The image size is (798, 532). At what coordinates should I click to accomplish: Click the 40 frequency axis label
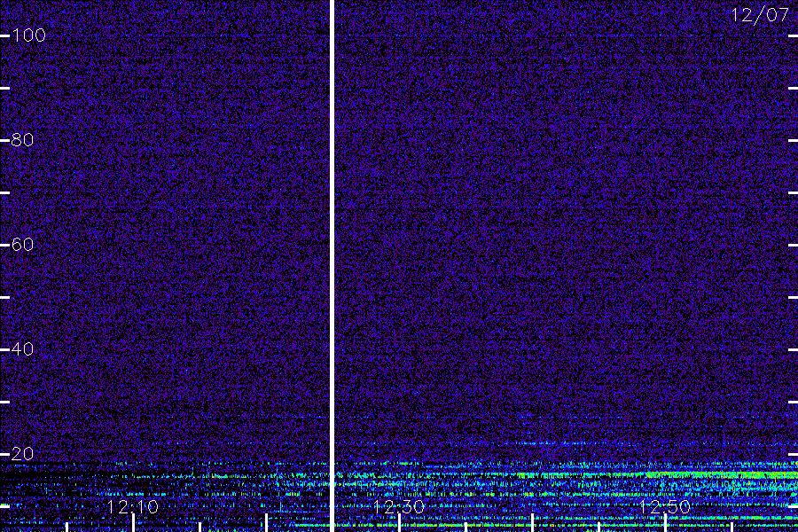22,349
